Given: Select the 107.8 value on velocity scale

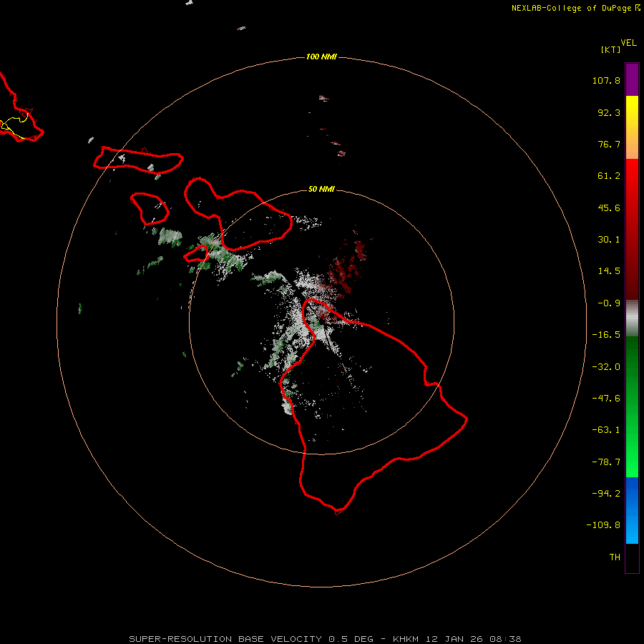Looking at the screenshot, I should click(x=606, y=80).
